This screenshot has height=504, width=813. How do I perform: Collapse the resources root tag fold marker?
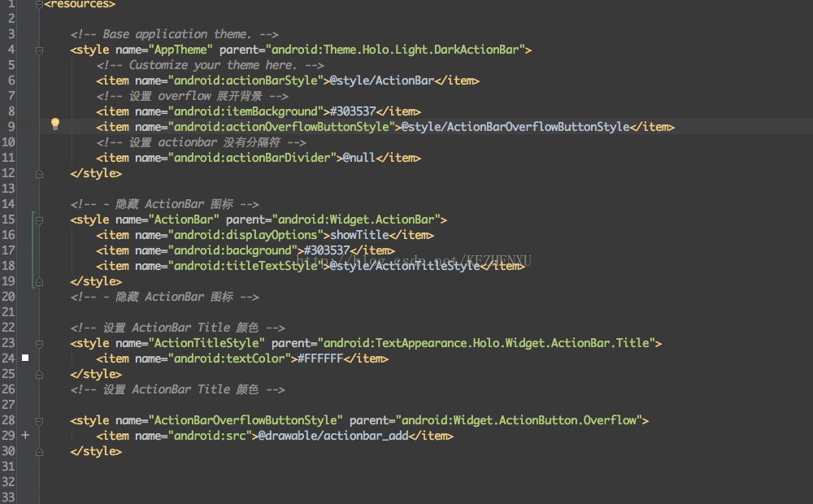pos(39,5)
